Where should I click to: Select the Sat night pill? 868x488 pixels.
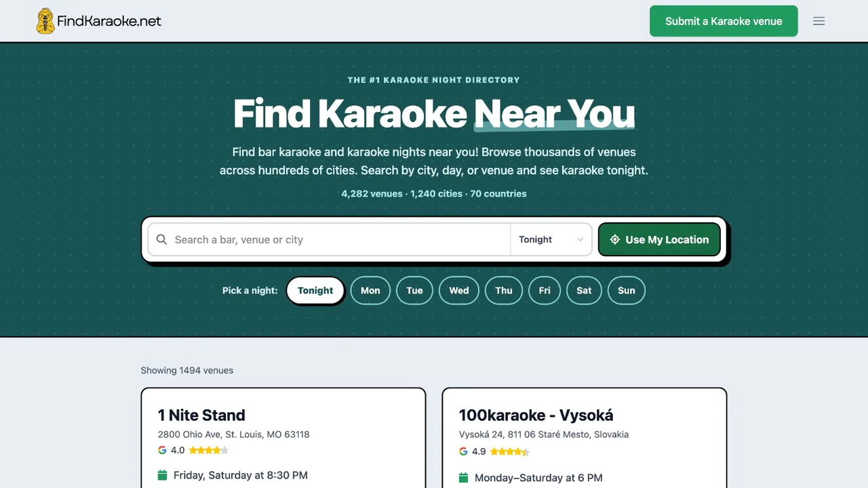(584, 290)
